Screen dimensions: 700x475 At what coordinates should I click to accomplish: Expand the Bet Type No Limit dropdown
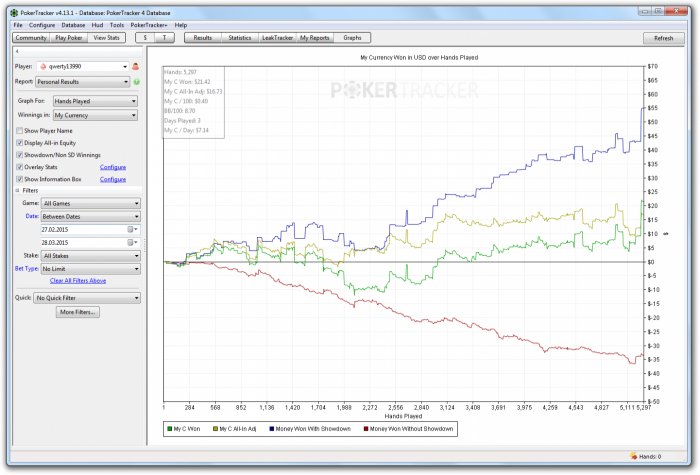tap(87, 269)
